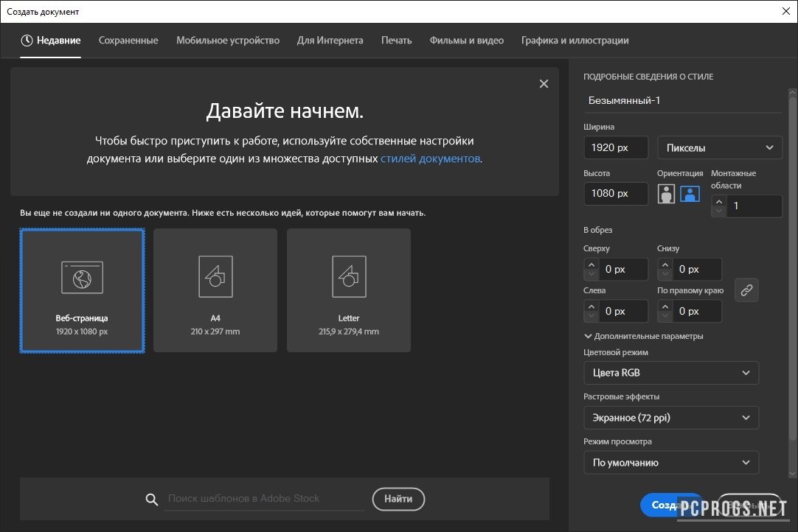Increase По правому краю bleed value

(x=665, y=307)
